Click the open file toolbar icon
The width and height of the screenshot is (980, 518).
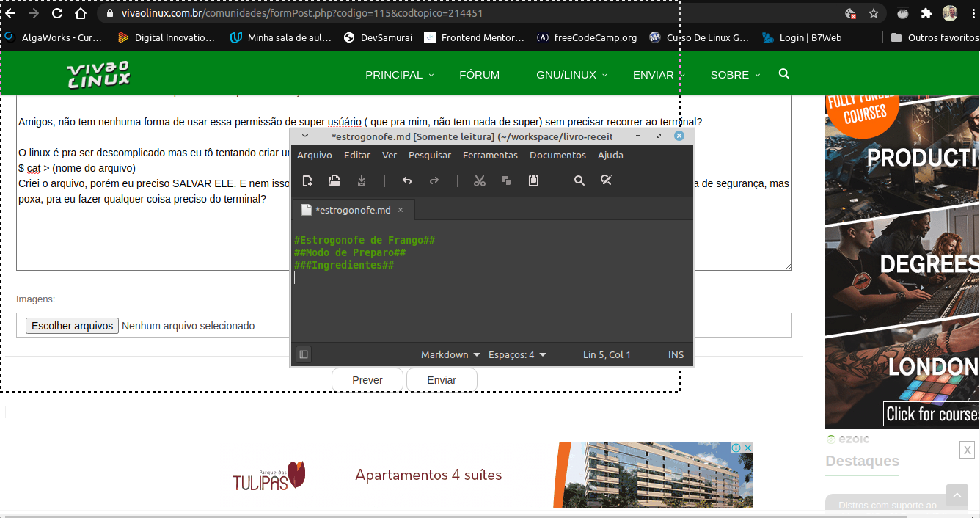pos(334,180)
